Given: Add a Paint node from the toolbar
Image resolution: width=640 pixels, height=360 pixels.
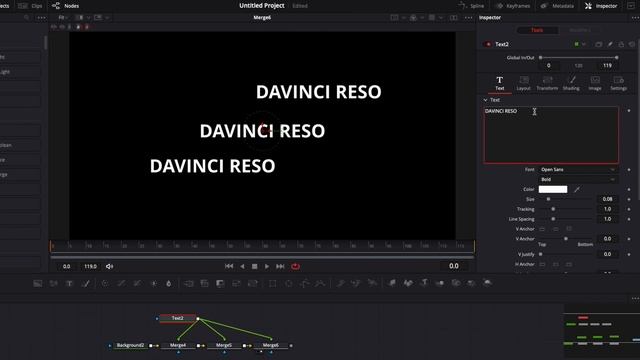Looking at the screenshot, I should click(86, 283).
